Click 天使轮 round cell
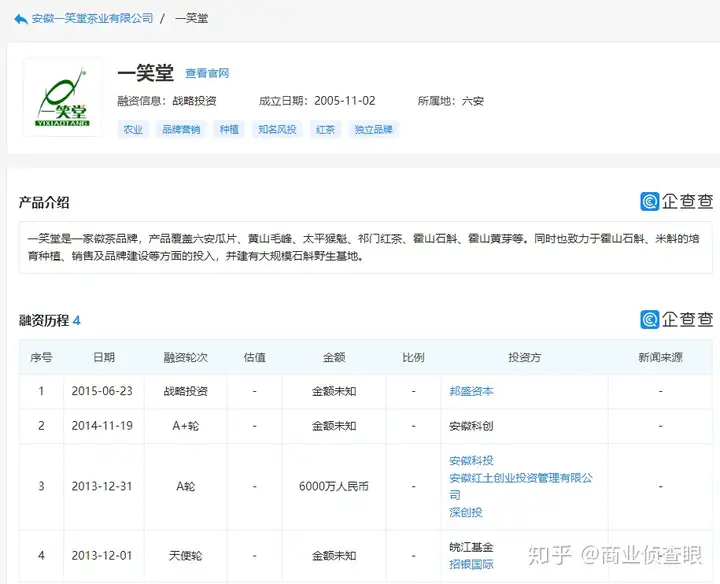The width and height of the screenshot is (720, 584). 186,556
